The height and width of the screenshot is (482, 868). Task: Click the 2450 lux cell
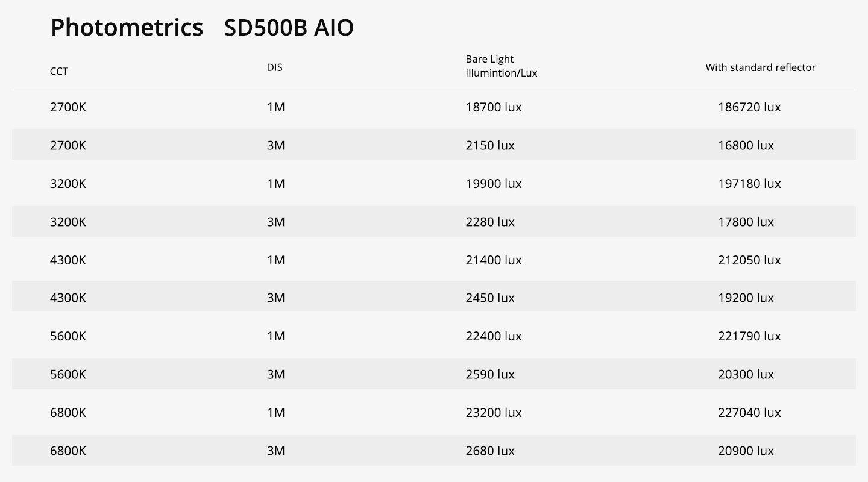490,298
